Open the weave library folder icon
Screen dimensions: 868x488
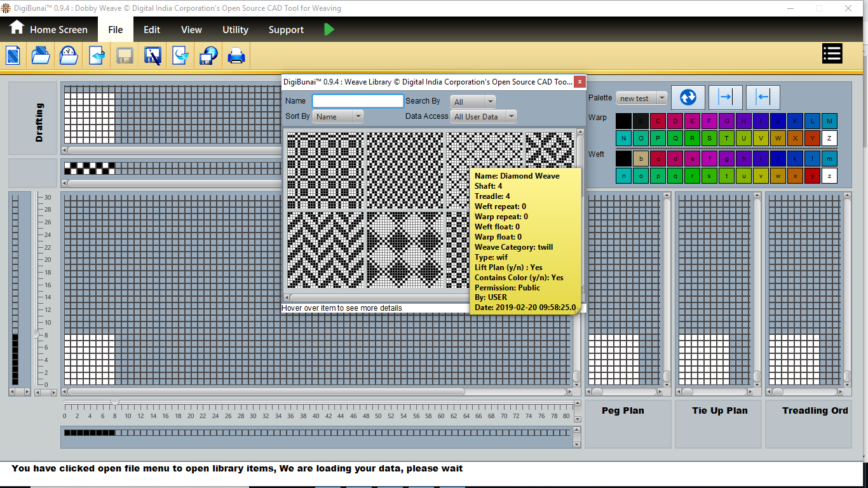(x=41, y=55)
